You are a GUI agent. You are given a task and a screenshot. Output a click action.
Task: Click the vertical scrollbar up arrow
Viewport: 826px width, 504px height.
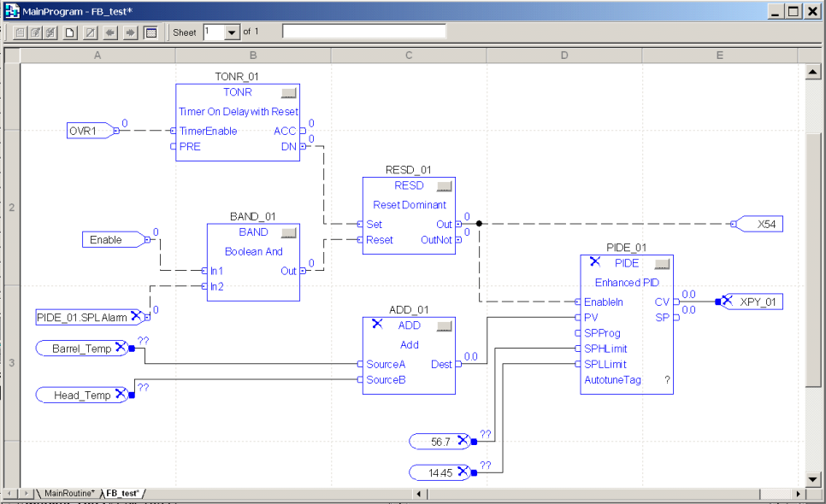tap(812, 72)
